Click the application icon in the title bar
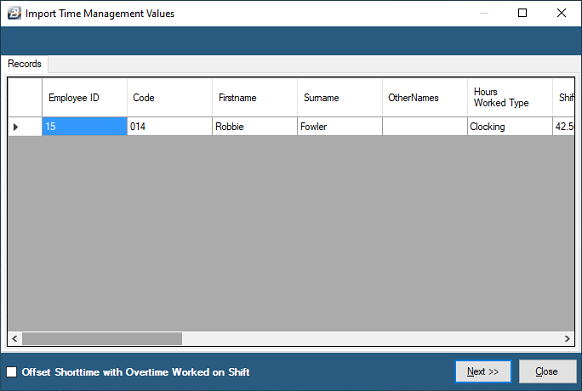Screen dimensions: 582x391 pos(14,13)
